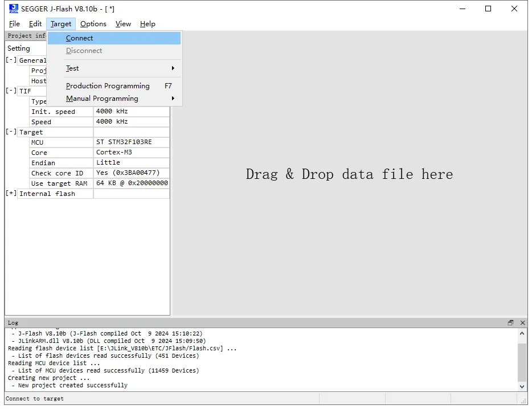Click the 64 KB @ 0x20000000 value
Screen dimensions: 532x409
coord(132,183)
